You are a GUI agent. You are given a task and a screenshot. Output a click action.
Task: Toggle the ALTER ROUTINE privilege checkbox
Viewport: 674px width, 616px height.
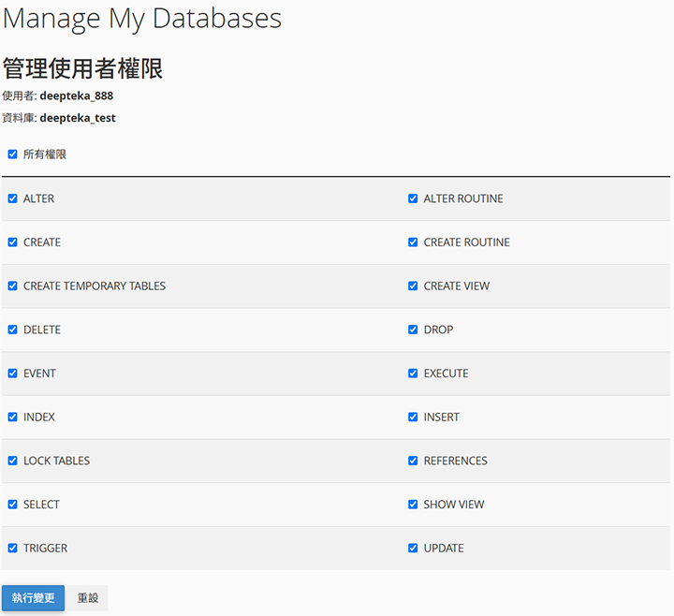(413, 198)
